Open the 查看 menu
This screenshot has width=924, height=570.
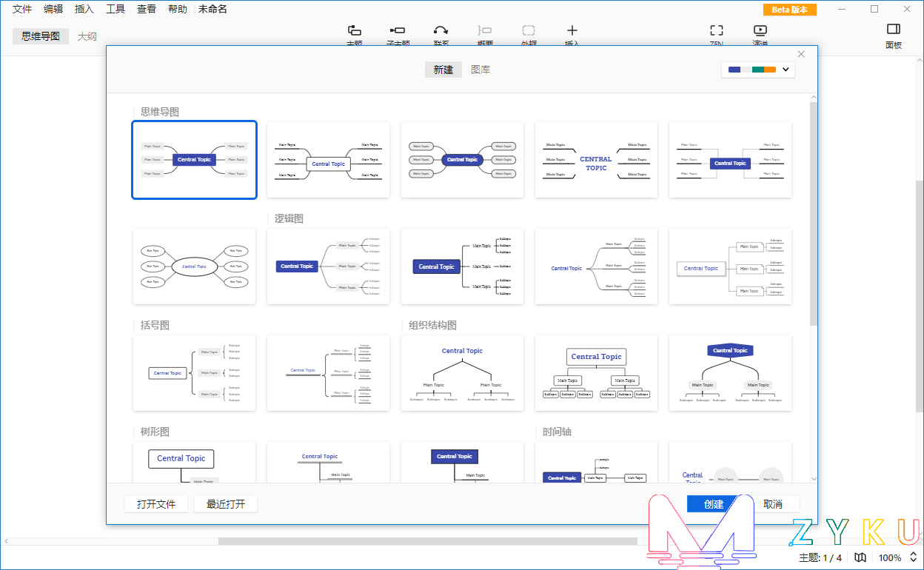(x=147, y=9)
